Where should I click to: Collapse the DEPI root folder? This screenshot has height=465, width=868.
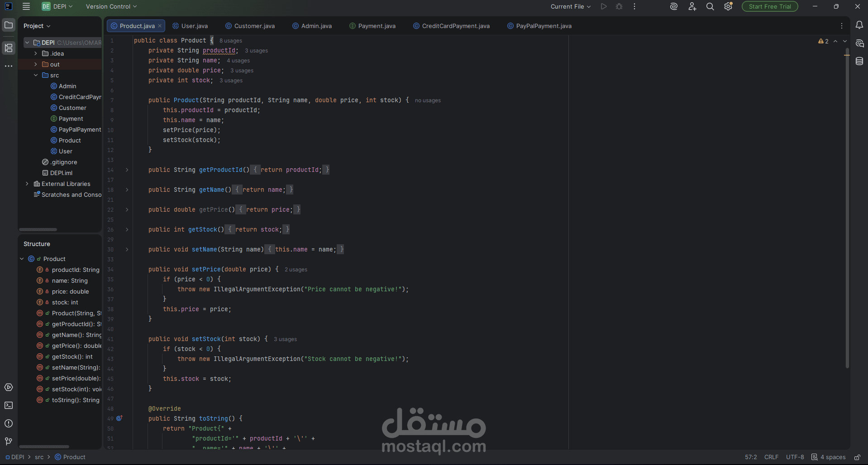[x=27, y=43]
